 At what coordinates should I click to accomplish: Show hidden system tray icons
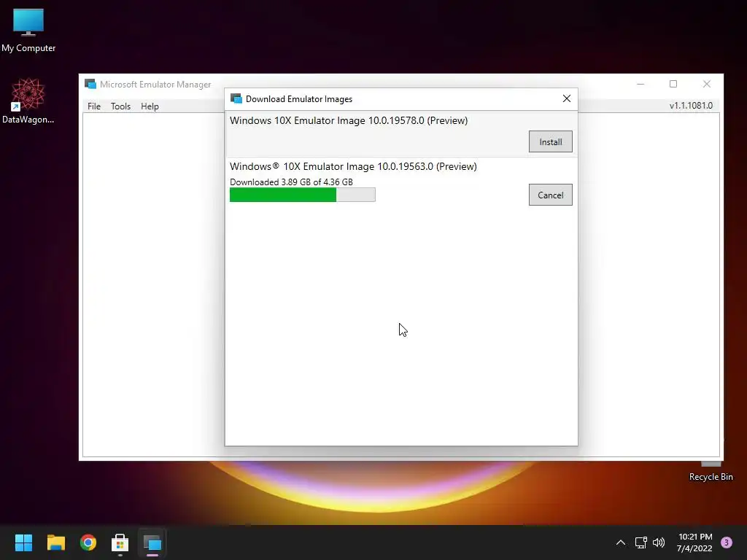620,542
